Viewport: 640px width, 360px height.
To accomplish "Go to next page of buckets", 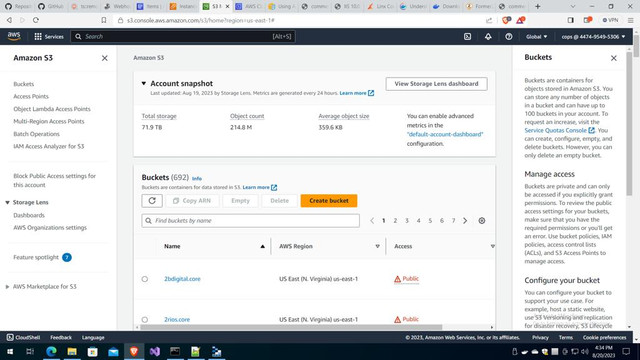I will (x=465, y=220).
